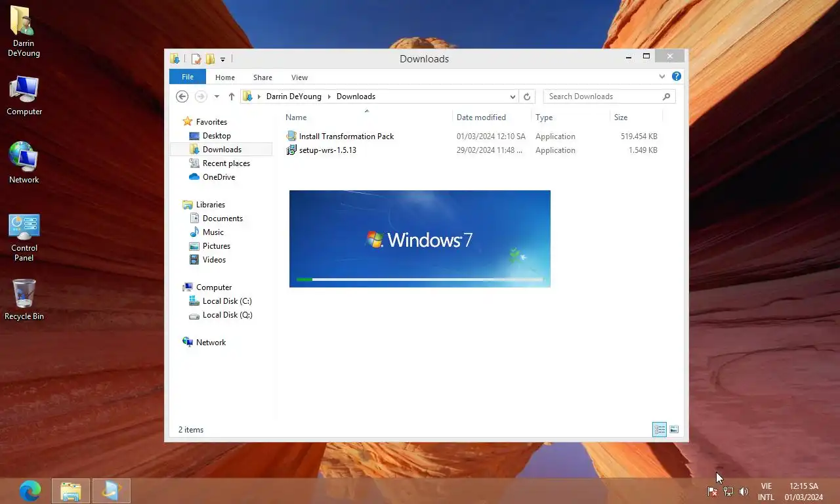
Task: Click the Properties icon in quick access toolbar
Action: (x=196, y=59)
